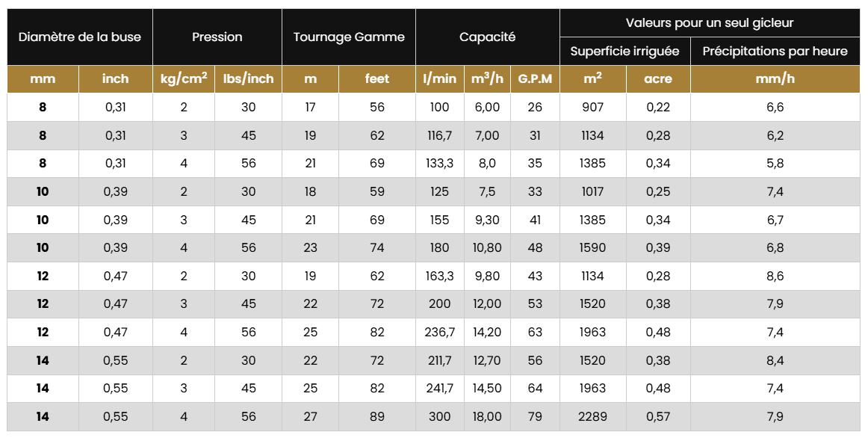Image resolution: width=868 pixels, height=438 pixels.
Task: Click the "Précipitations par heure" subheader
Action: (775, 51)
